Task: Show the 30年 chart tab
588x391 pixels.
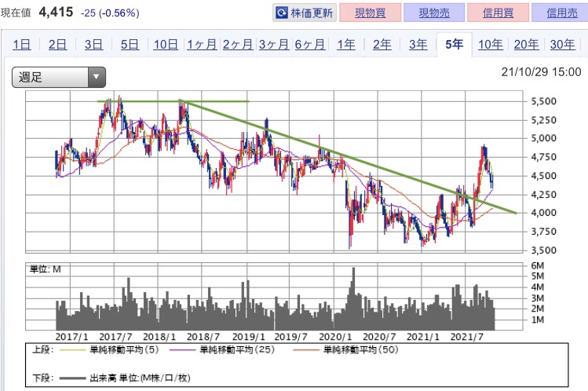Action: tap(561, 45)
